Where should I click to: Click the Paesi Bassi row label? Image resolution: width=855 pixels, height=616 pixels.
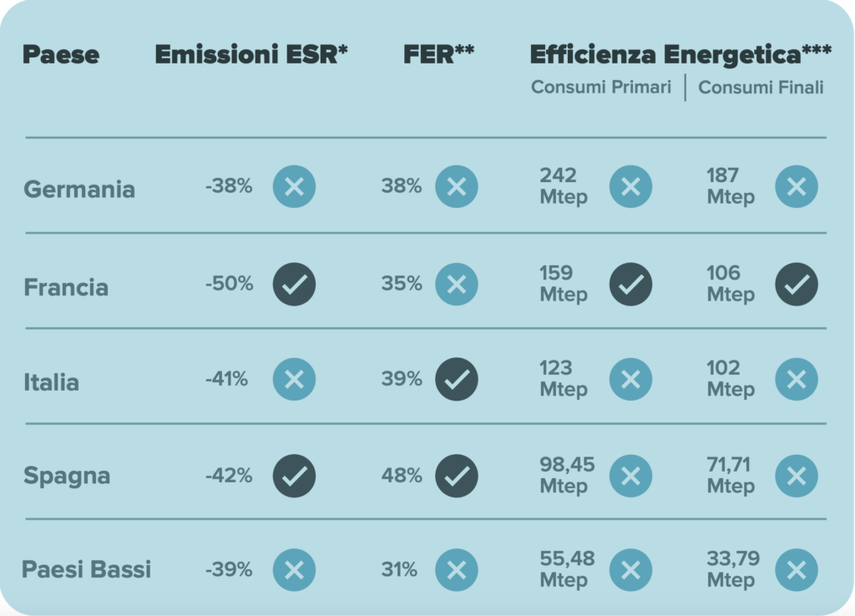tap(87, 570)
